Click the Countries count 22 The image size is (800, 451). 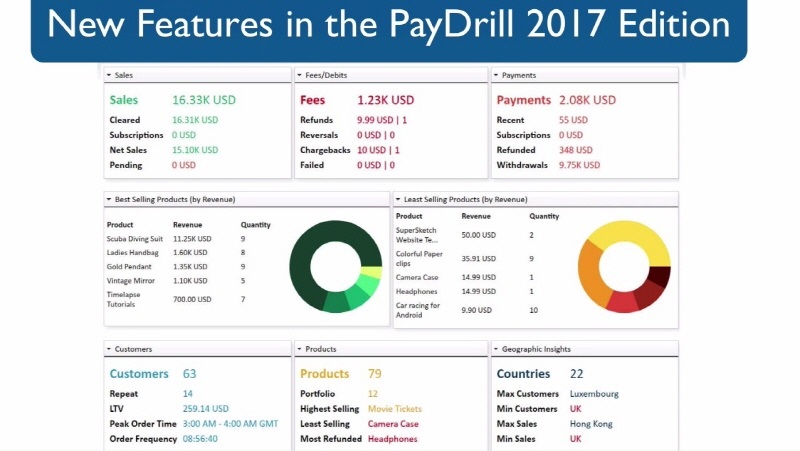577,374
